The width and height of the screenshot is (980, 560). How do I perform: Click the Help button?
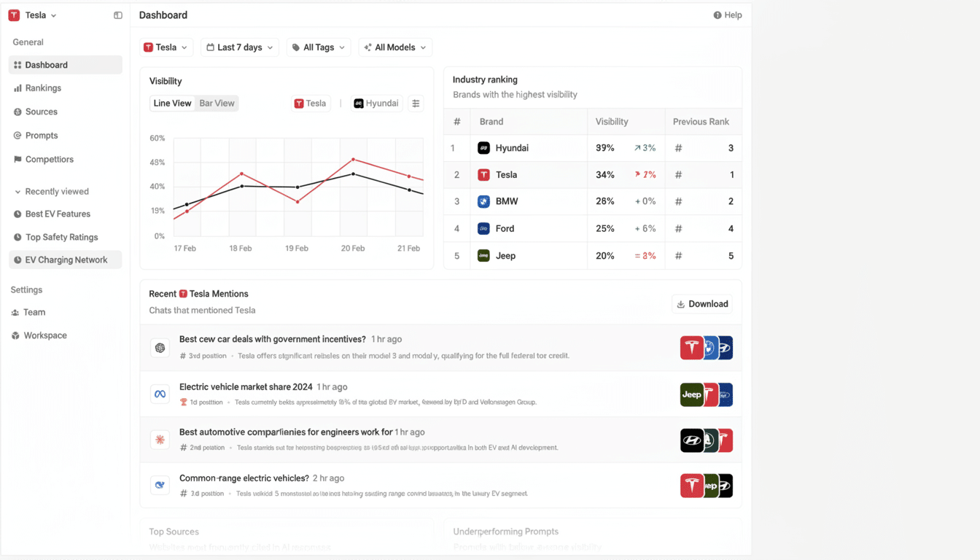coord(727,15)
